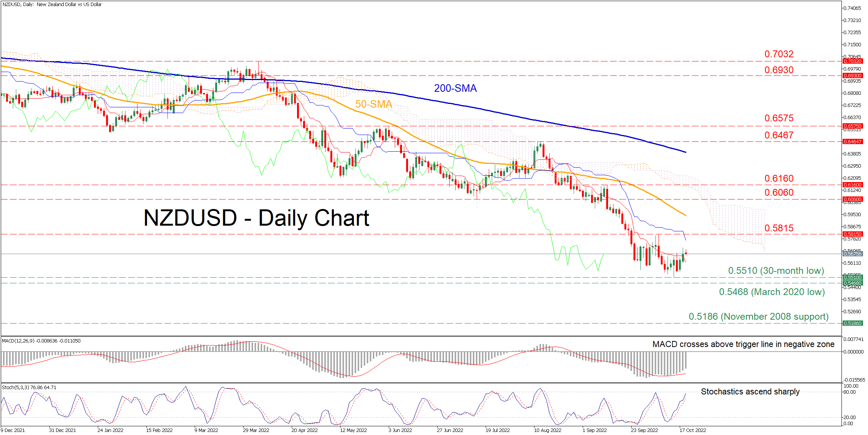Click the 50-SMA orange label
This screenshot has width=868, height=435.
[x=373, y=104]
